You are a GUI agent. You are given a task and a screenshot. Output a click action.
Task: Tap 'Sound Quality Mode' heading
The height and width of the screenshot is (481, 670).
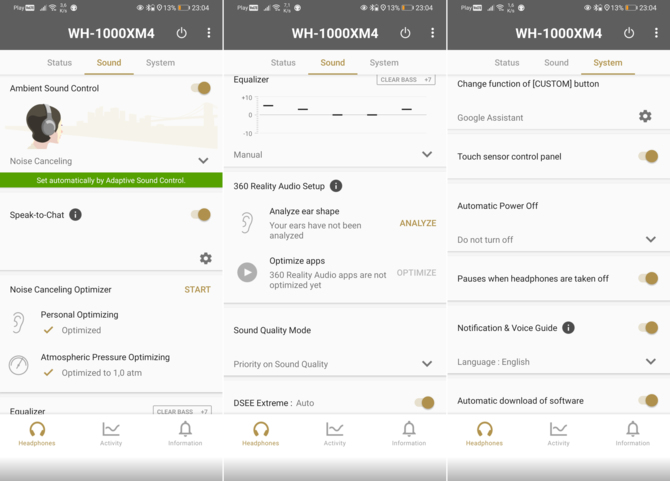click(x=272, y=330)
